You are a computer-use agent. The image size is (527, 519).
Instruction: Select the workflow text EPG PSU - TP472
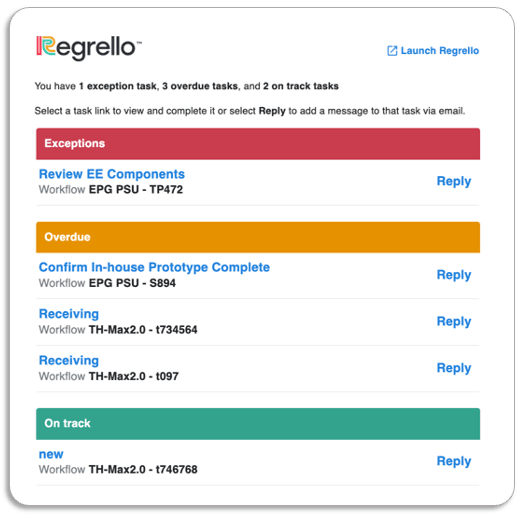click(136, 190)
